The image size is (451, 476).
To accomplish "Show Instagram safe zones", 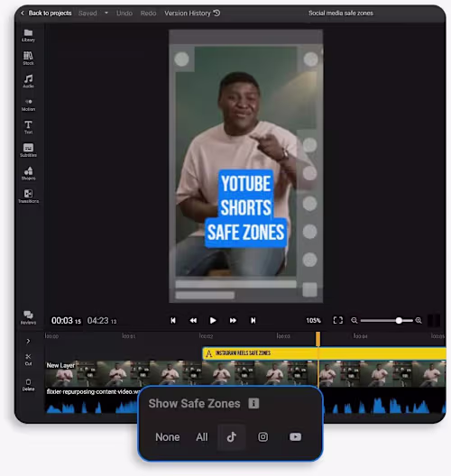I will 263,437.
